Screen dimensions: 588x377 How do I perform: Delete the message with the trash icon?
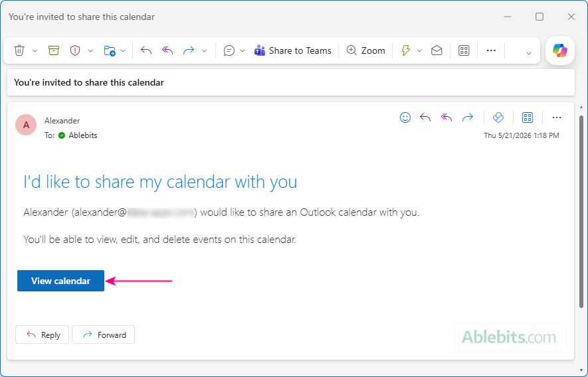(19, 50)
